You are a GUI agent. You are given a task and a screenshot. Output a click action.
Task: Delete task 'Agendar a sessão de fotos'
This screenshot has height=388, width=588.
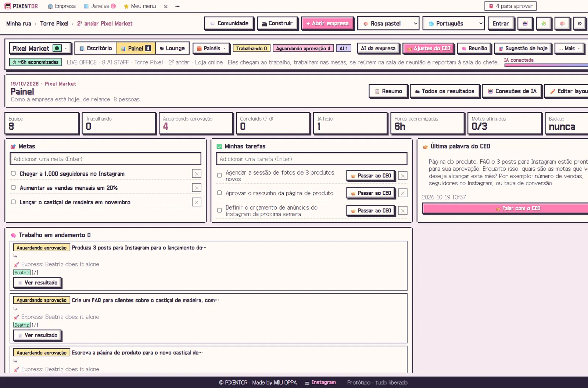pos(403,176)
